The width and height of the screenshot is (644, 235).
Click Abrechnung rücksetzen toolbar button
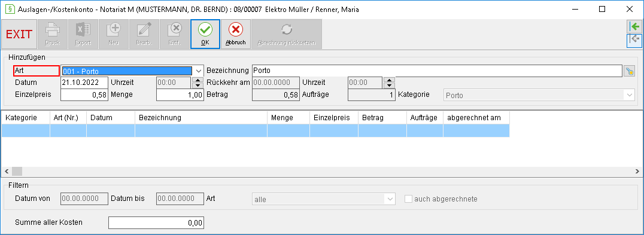point(286,35)
